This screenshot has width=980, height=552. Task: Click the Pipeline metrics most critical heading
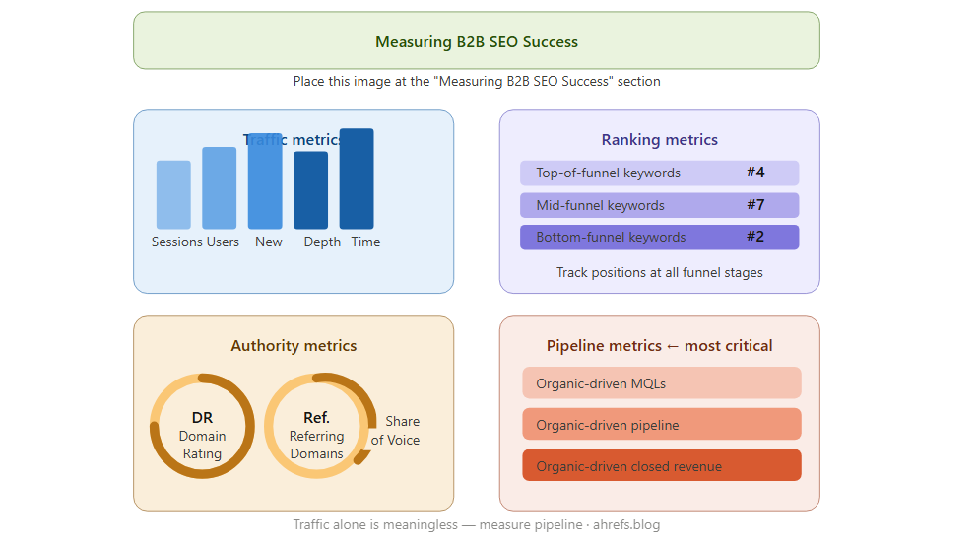coord(659,345)
